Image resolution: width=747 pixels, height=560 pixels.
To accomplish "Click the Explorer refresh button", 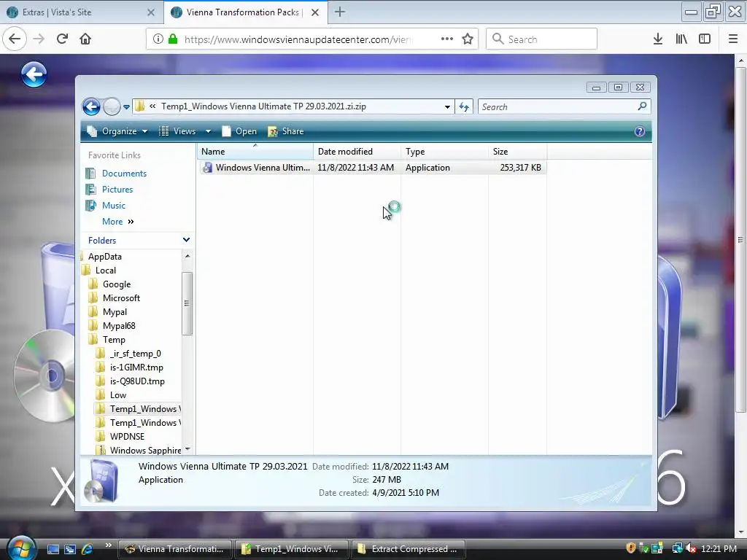I will point(464,106).
